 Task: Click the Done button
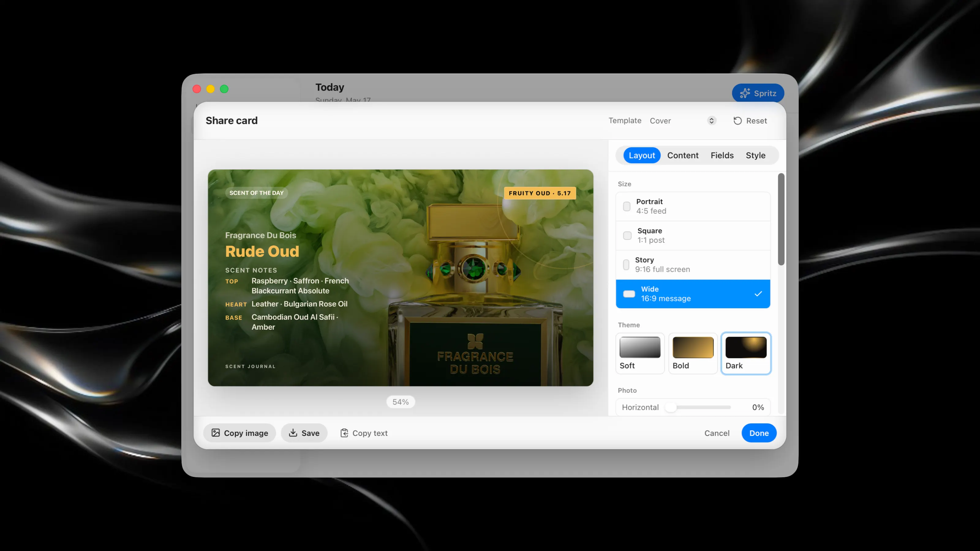[x=759, y=433]
